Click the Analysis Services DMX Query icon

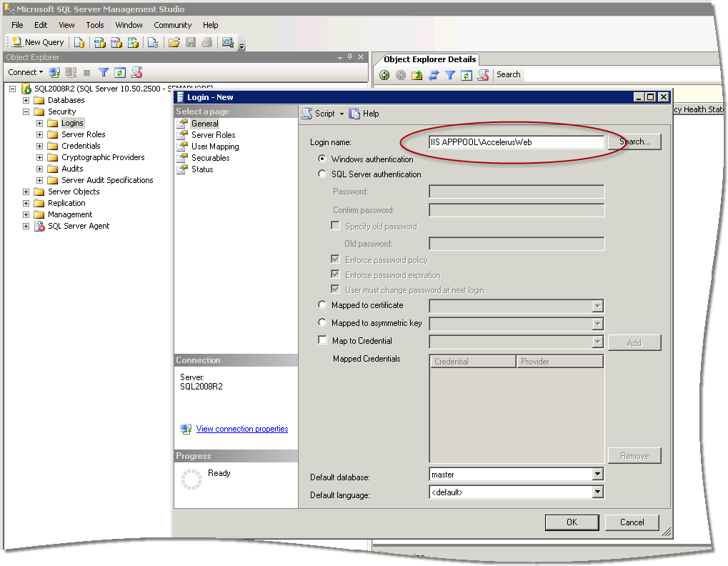116,43
